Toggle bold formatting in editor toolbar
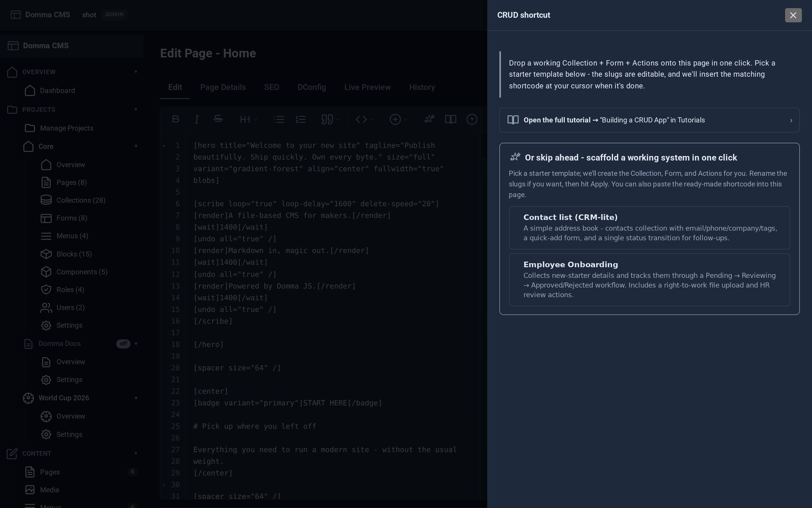This screenshot has width=812, height=508. [176, 119]
